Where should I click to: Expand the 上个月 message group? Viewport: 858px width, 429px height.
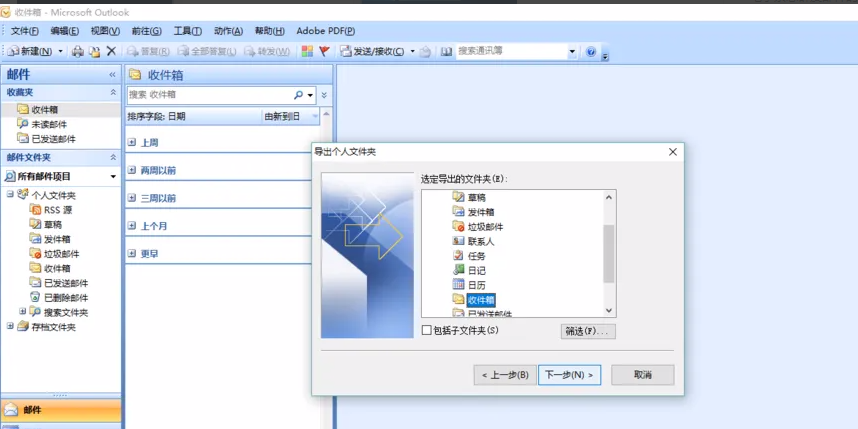tap(131, 225)
